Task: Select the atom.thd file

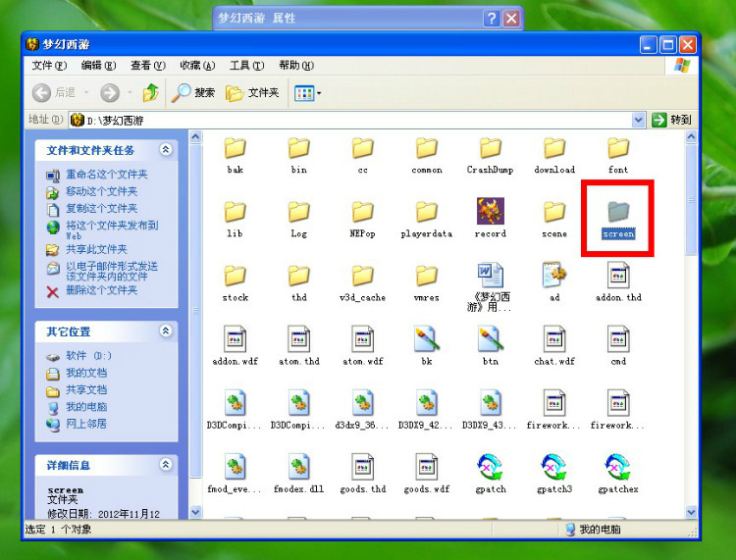Action: coord(298,345)
